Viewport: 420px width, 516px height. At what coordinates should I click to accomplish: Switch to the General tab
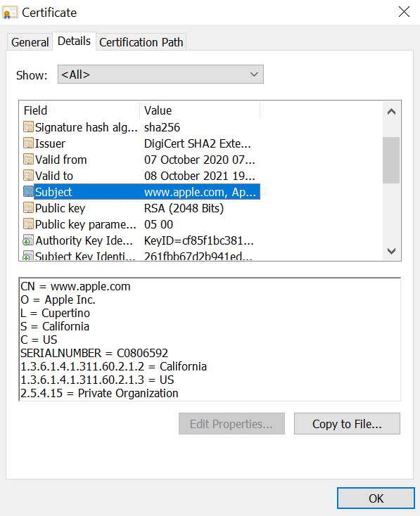pyautogui.click(x=30, y=42)
